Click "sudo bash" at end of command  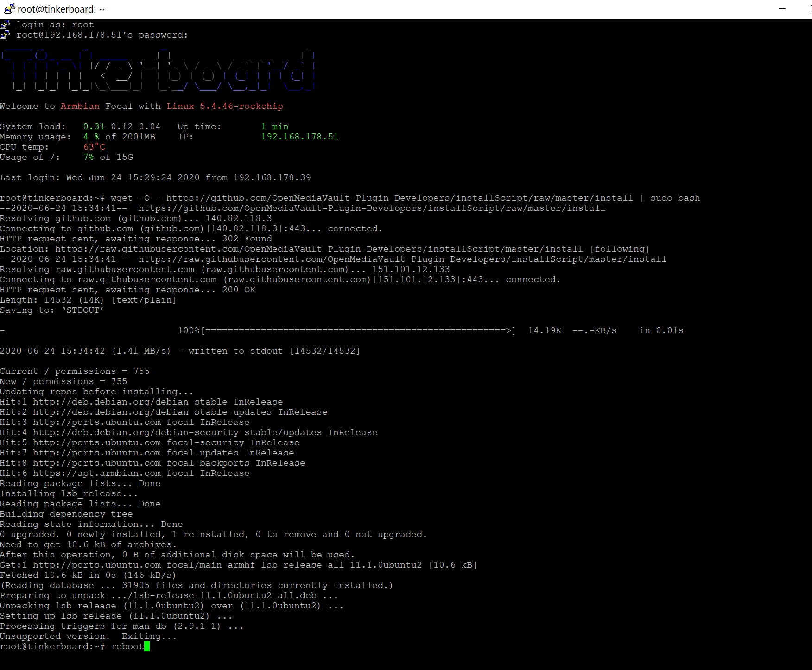point(675,198)
